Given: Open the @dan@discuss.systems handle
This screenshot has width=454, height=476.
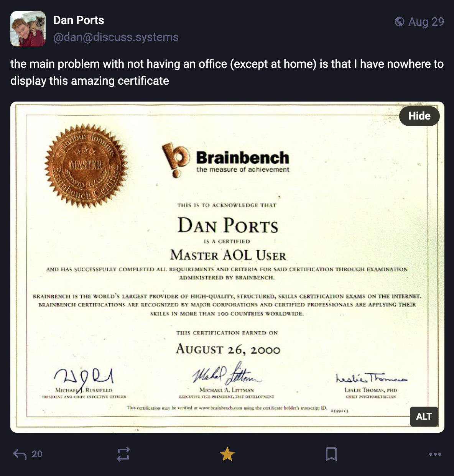Looking at the screenshot, I should 116,37.
